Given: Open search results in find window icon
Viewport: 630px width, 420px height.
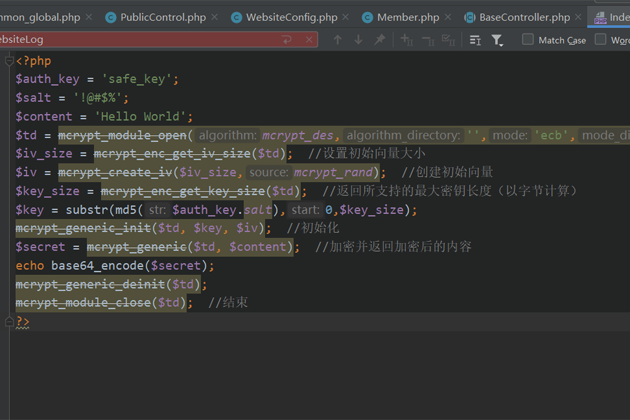Looking at the screenshot, I should 475,40.
